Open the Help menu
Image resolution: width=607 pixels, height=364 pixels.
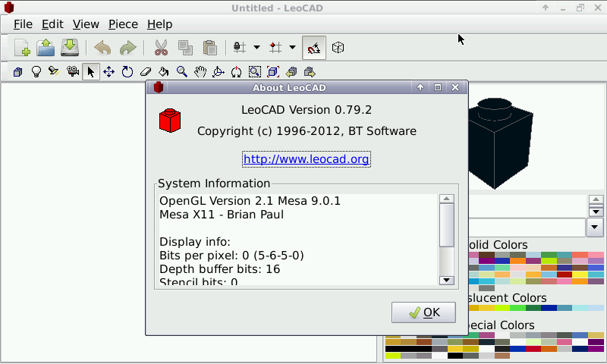159,24
